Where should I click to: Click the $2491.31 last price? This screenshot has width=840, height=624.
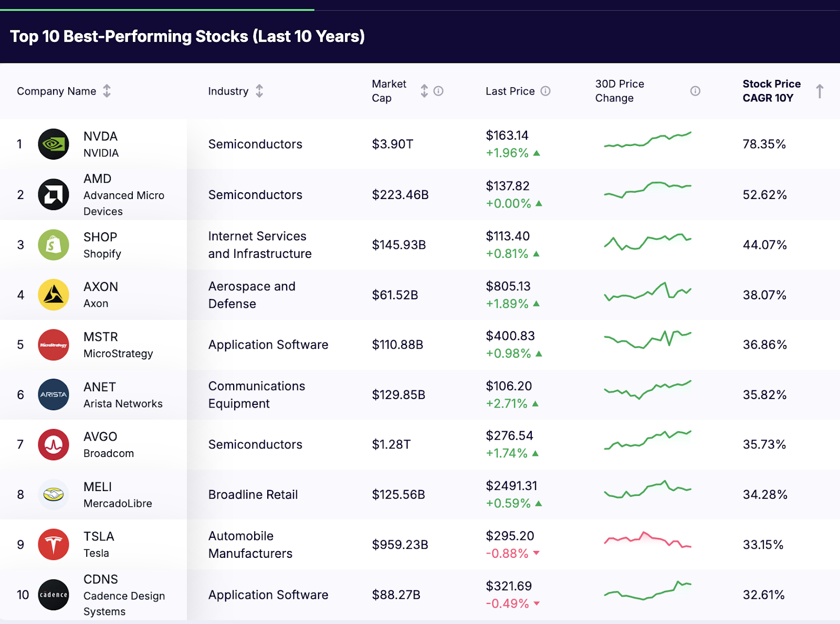pyautogui.click(x=511, y=486)
